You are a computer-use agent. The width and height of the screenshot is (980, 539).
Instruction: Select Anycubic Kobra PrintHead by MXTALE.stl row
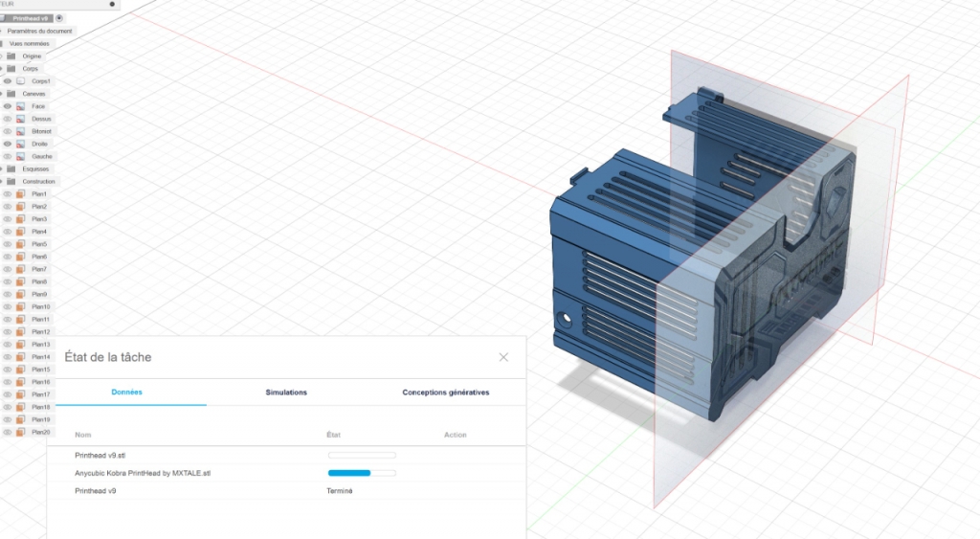click(x=286, y=473)
